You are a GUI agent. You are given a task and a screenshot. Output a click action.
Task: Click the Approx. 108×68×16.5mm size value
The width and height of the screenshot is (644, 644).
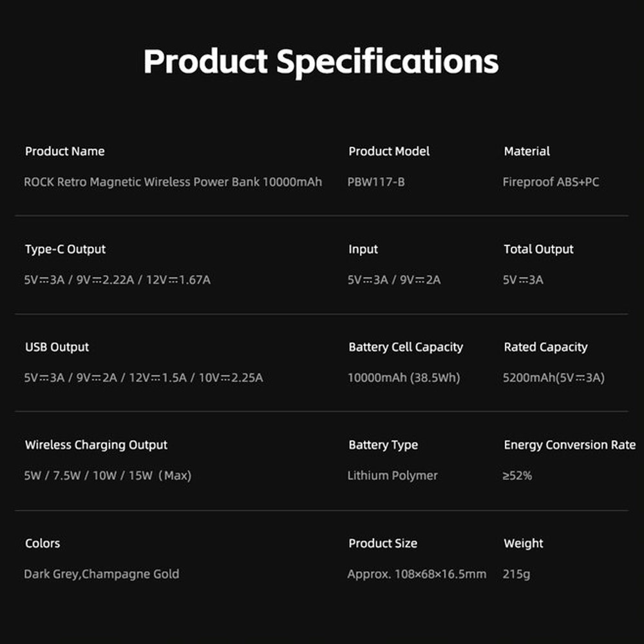(x=417, y=574)
